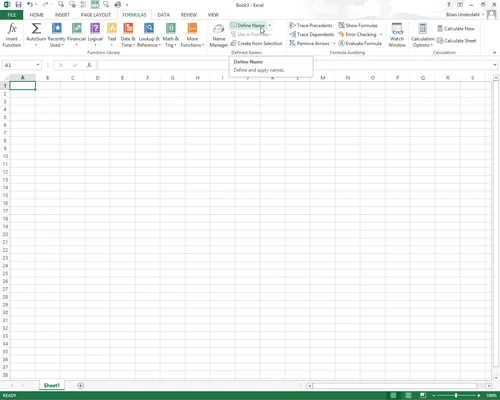Image resolution: width=500 pixels, height=400 pixels.
Task: Click Trace Precedents button
Action: point(311,25)
